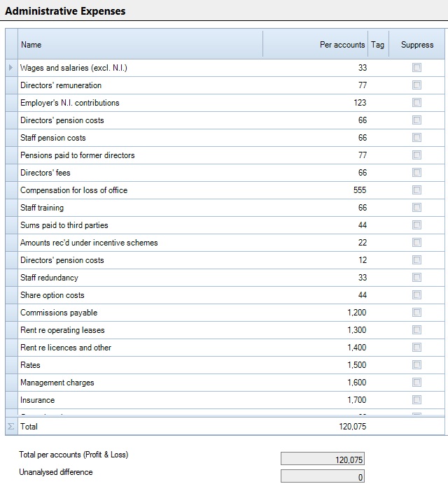Tick Suppress for Management charges
448x484 pixels.
416,383
